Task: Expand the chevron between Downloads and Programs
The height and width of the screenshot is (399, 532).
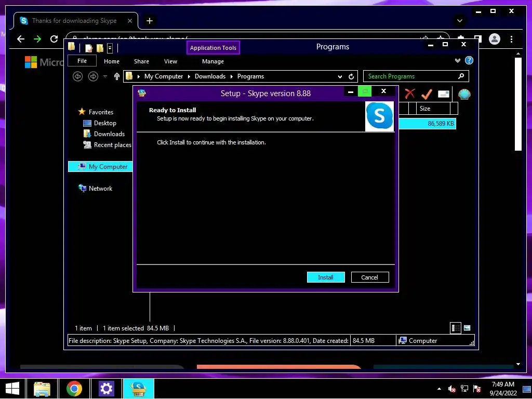Action: tap(231, 76)
